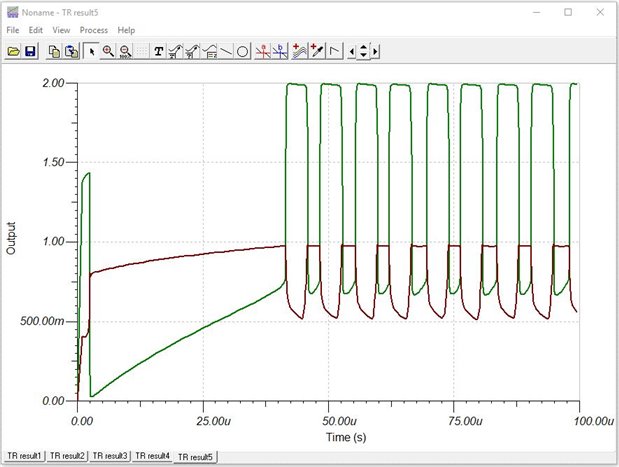Viewport: 619px width, 467px height.
Task: Click the 500.00m y-axis value
Action: pyautogui.click(x=42, y=321)
